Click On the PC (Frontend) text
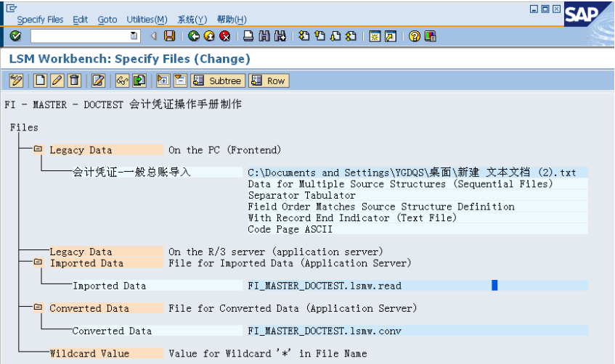615x364 pixels. (225, 150)
